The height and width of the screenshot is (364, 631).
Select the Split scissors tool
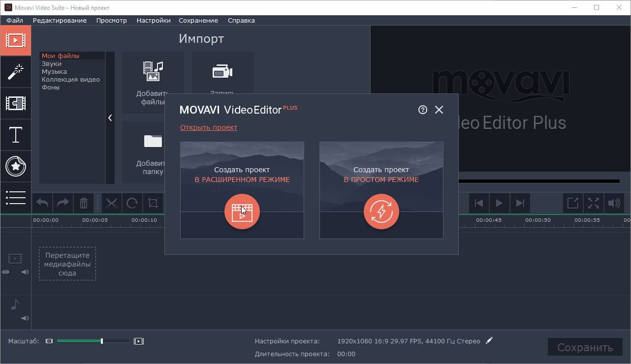[112, 203]
